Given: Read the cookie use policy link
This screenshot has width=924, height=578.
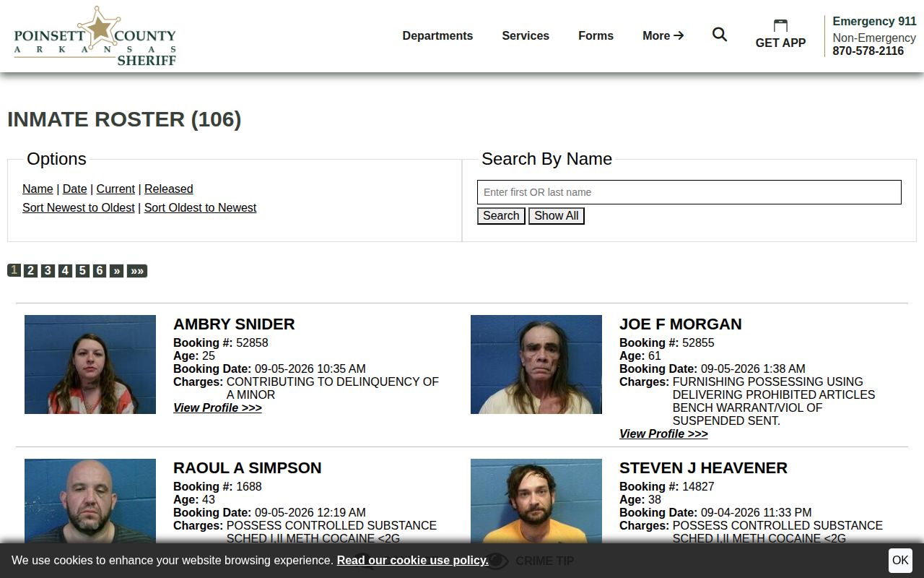Looking at the screenshot, I should coord(412,560).
